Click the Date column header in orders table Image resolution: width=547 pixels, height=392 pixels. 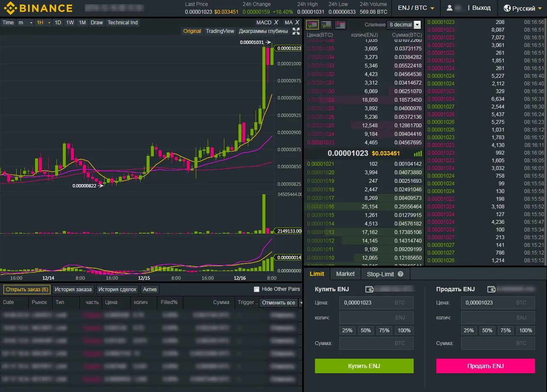(x=9, y=302)
